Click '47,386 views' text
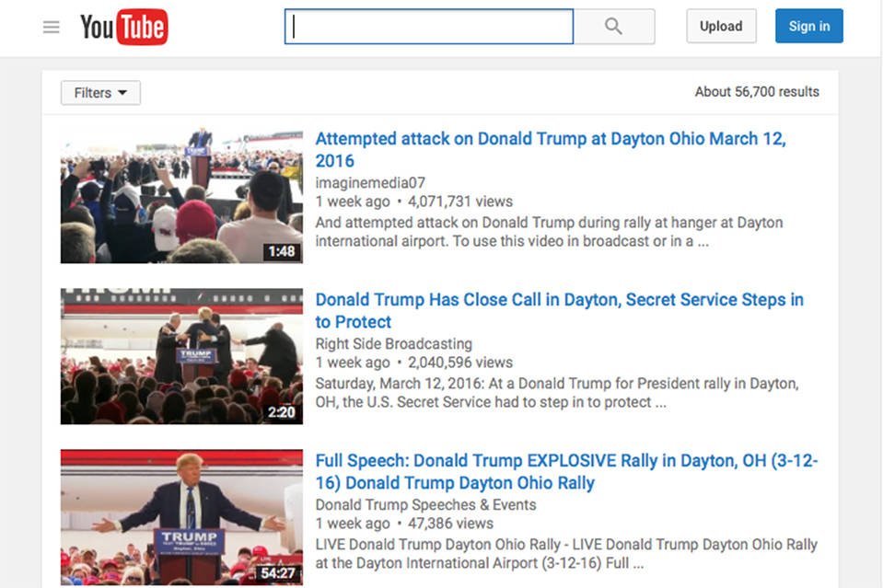The width and height of the screenshot is (883, 588). pos(450,524)
